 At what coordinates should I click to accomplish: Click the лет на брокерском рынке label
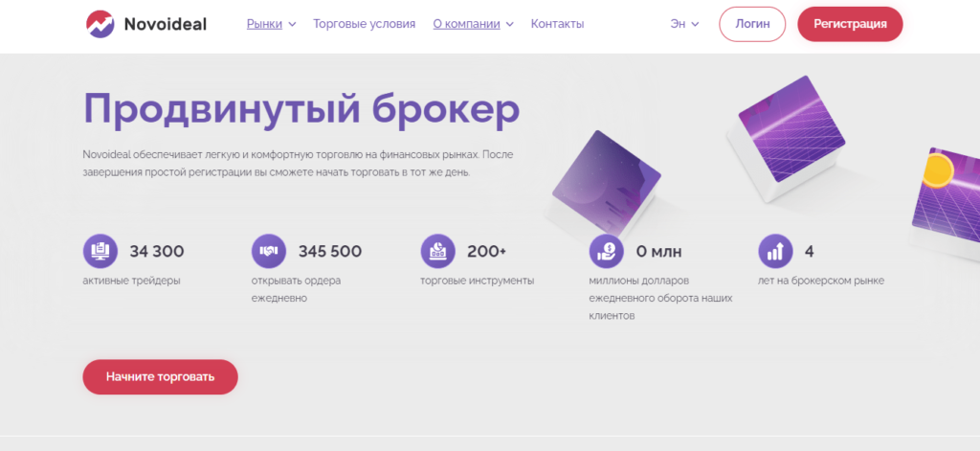tap(820, 281)
